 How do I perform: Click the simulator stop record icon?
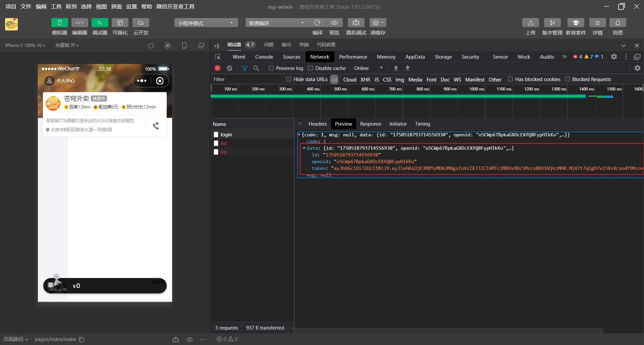(x=168, y=46)
